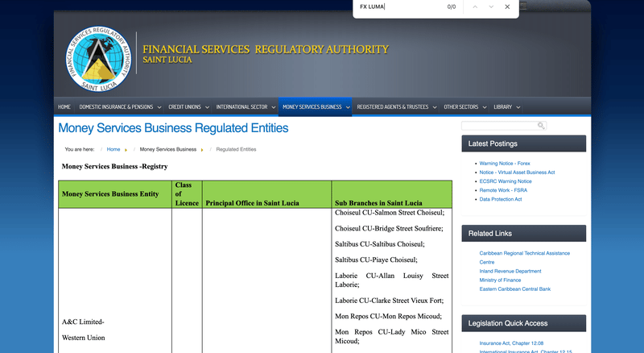Click Choiseul CU-Bridge Street Soufriere entry

(x=389, y=228)
